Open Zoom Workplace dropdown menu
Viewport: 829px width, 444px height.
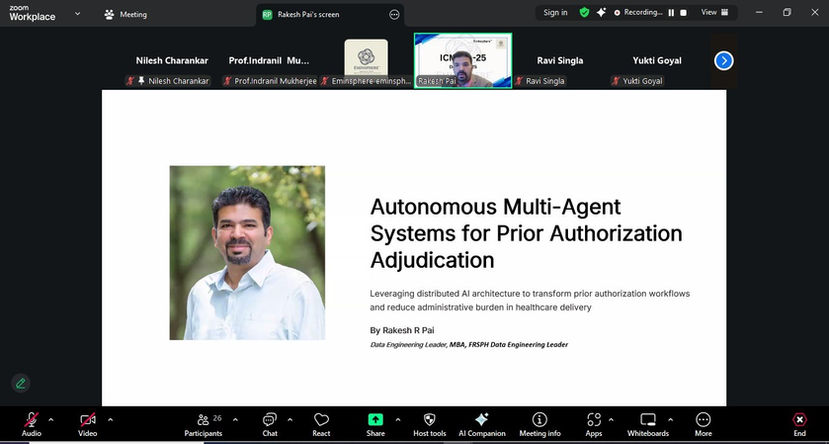77,13
